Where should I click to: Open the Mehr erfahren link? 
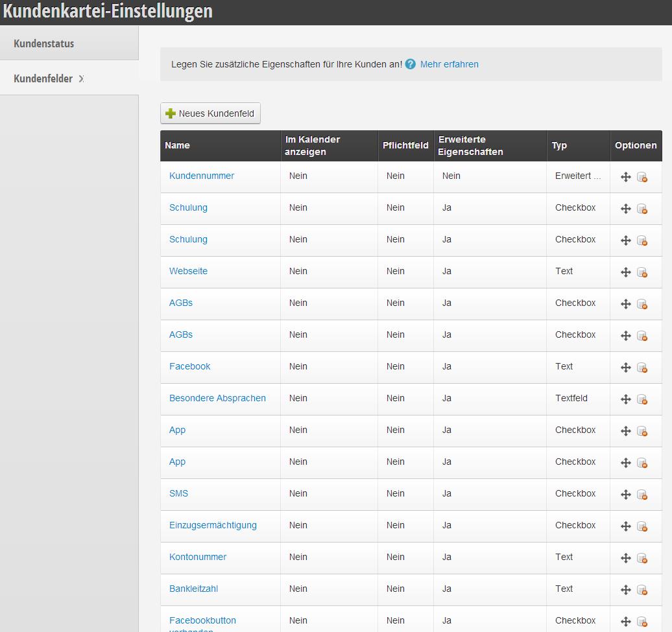(x=449, y=64)
